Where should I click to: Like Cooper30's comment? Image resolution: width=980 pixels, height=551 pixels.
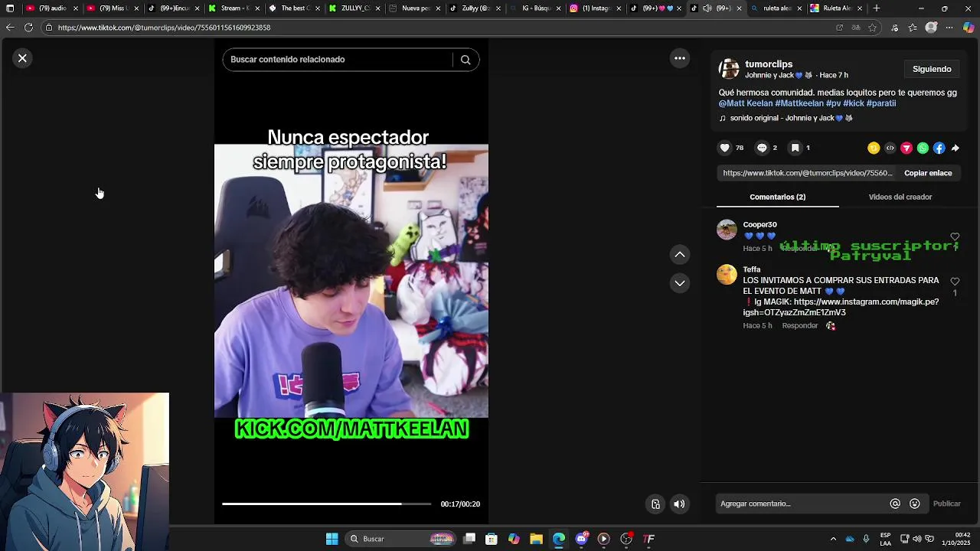[x=955, y=237]
